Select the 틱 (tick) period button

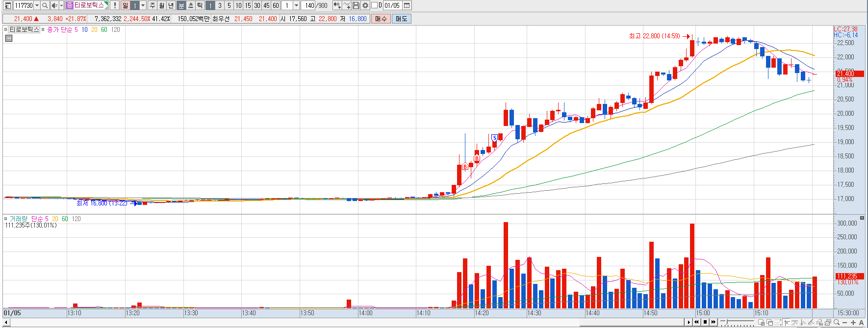[x=200, y=5]
